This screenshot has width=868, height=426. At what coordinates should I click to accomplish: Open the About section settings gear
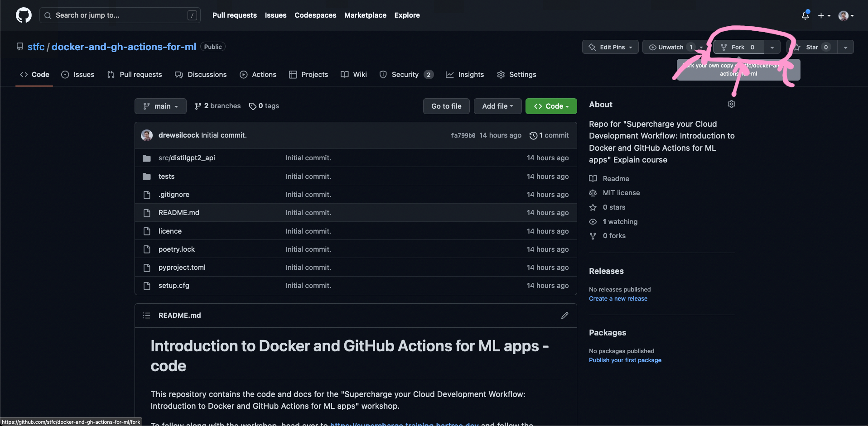[731, 104]
